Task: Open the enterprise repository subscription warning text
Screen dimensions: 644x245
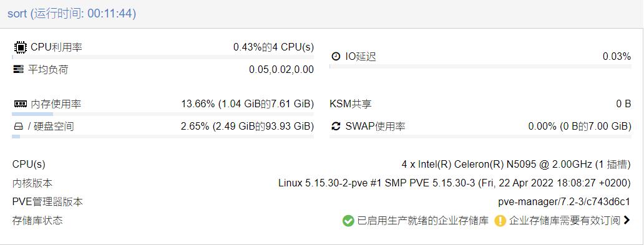Action: 564,221
